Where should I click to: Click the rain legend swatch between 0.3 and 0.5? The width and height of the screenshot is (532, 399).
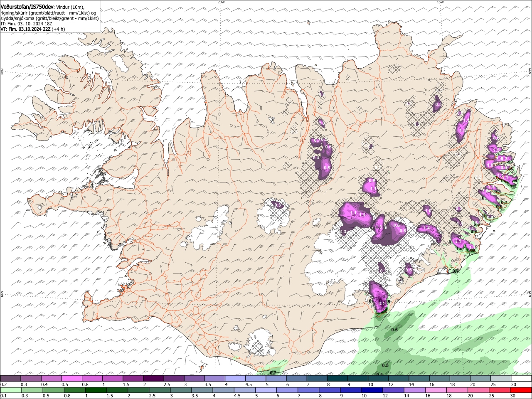coord(32,390)
